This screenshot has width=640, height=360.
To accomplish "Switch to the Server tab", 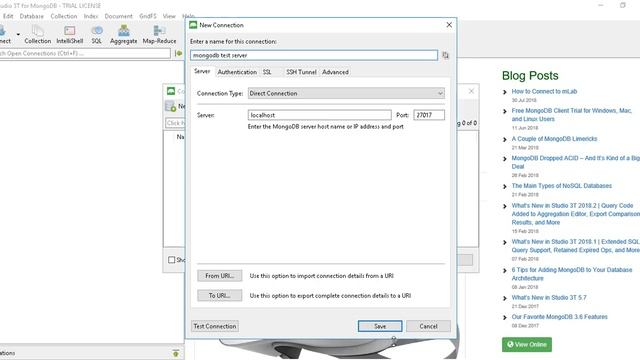I will [x=202, y=71].
